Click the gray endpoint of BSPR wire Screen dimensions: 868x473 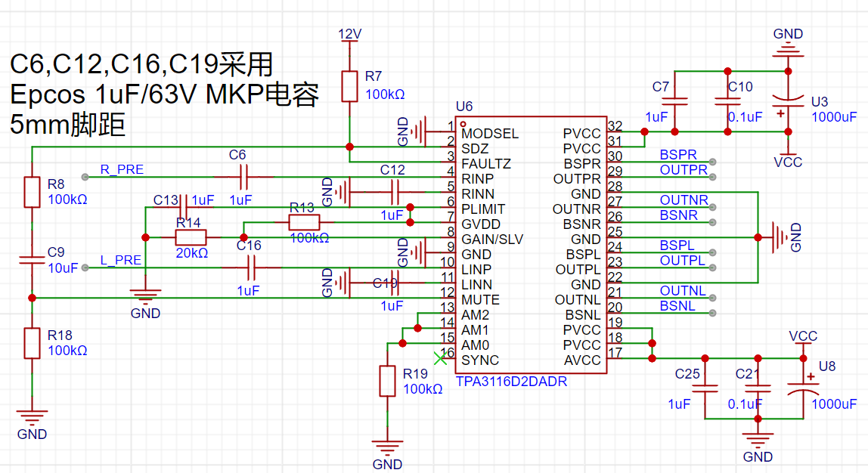(x=712, y=162)
